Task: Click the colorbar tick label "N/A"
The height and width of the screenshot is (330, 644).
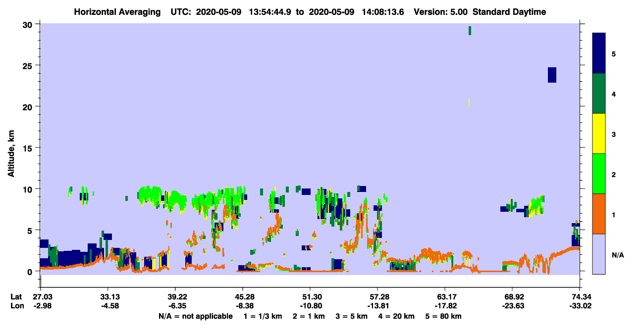Action: click(618, 255)
